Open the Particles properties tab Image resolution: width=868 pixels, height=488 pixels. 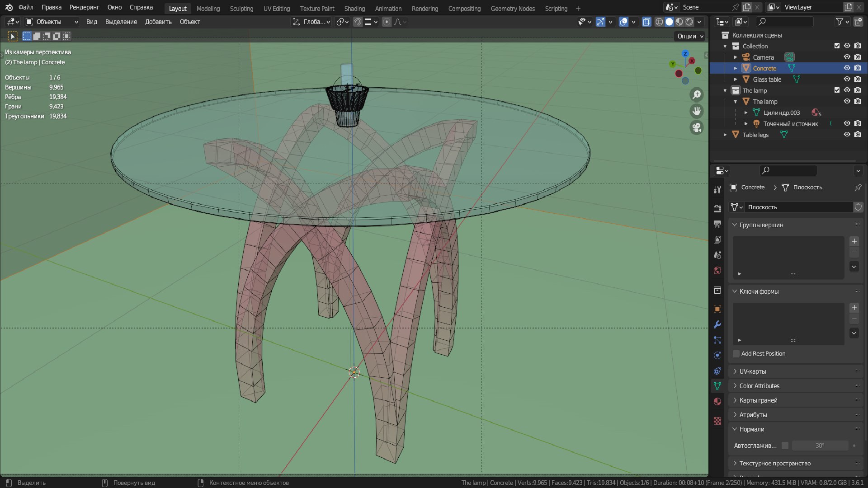pos(717,340)
